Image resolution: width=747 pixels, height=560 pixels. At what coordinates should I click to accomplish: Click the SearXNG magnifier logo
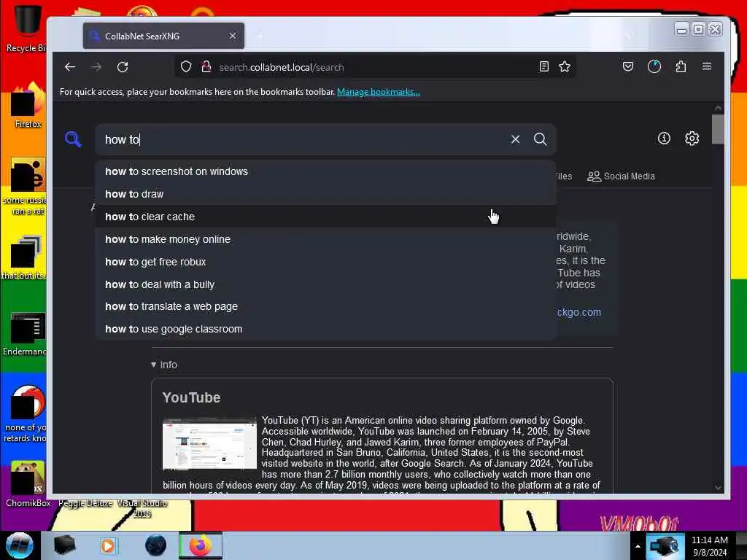click(x=73, y=139)
